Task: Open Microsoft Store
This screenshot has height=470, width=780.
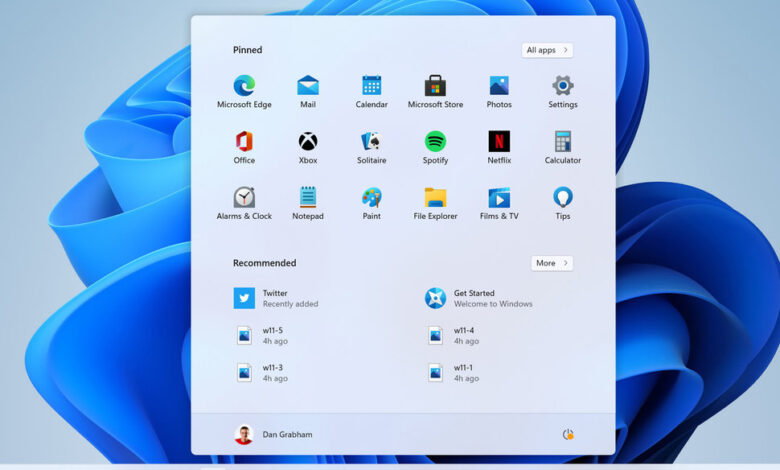Action: (435, 86)
